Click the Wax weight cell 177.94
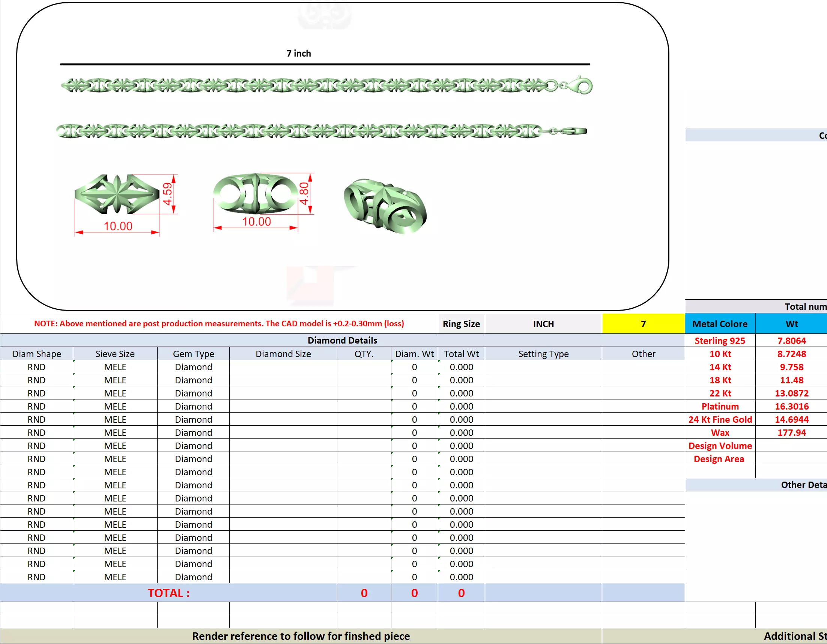This screenshot has width=827, height=644. tap(791, 432)
